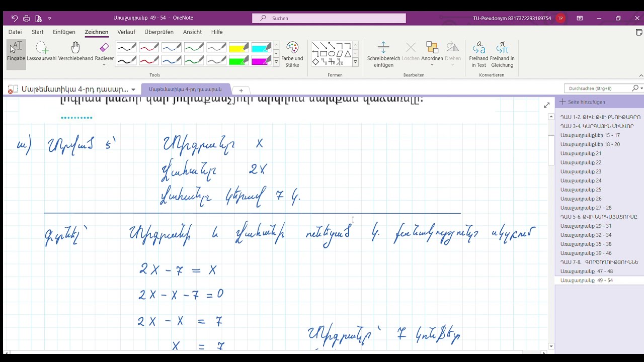Click Freihand in Text conversion
Image resolution: width=644 pixels, height=362 pixels.
tap(478, 54)
